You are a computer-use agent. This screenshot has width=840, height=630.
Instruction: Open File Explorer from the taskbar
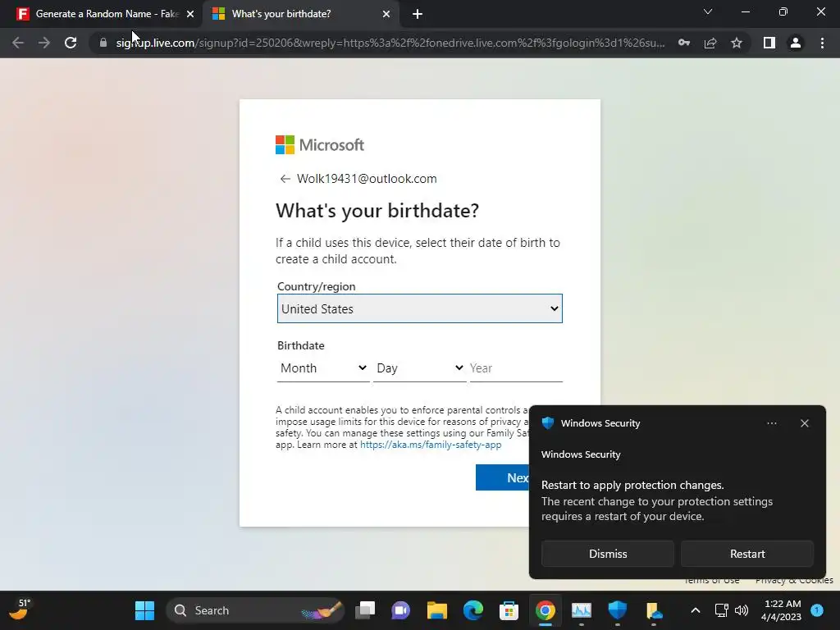437,610
